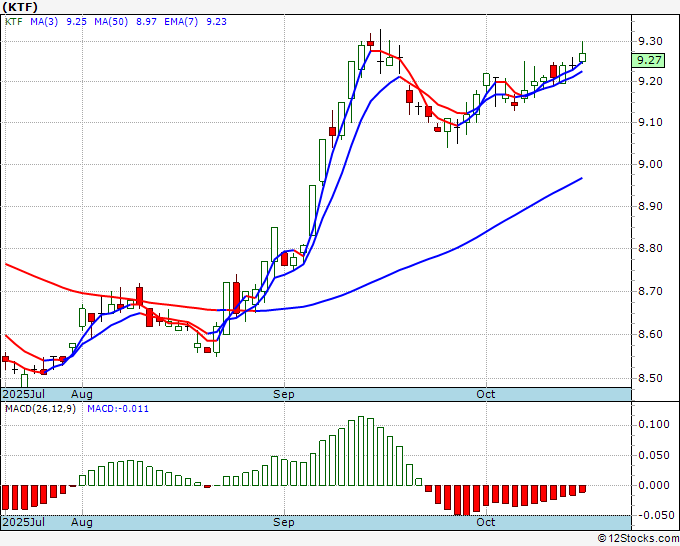Click the 8.60 price axis label
Image resolution: width=680 pixels, height=546 pixels.
651,334
